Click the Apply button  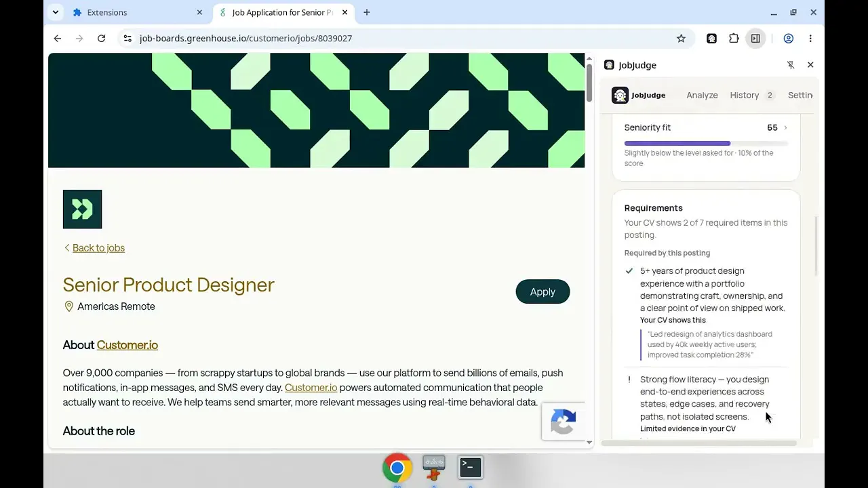point(542,291)
